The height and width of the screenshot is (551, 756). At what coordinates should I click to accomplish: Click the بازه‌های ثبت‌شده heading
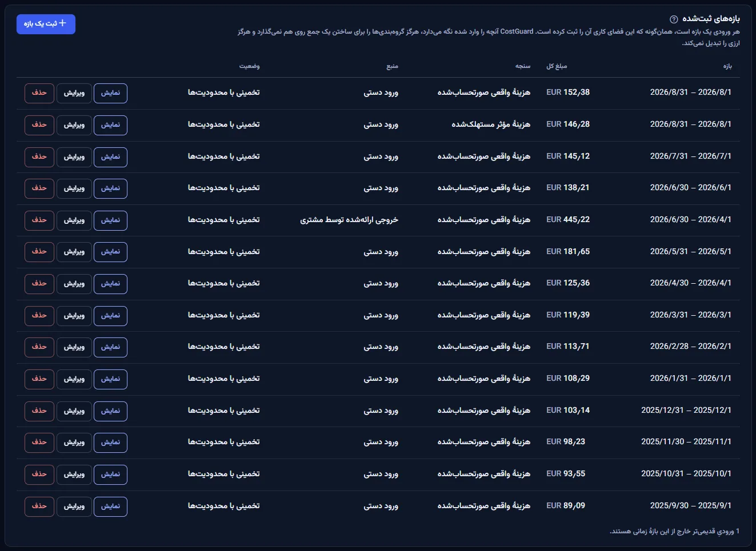click(711, 19)
